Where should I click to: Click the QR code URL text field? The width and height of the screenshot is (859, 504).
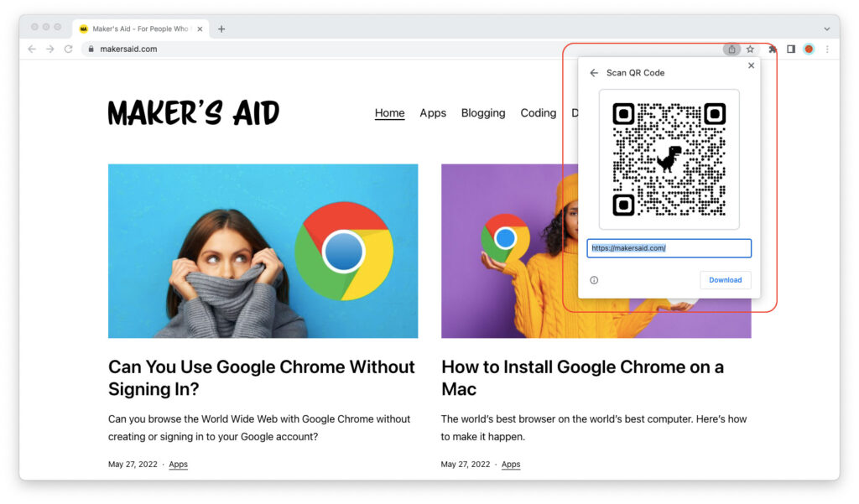coord(669,248)
